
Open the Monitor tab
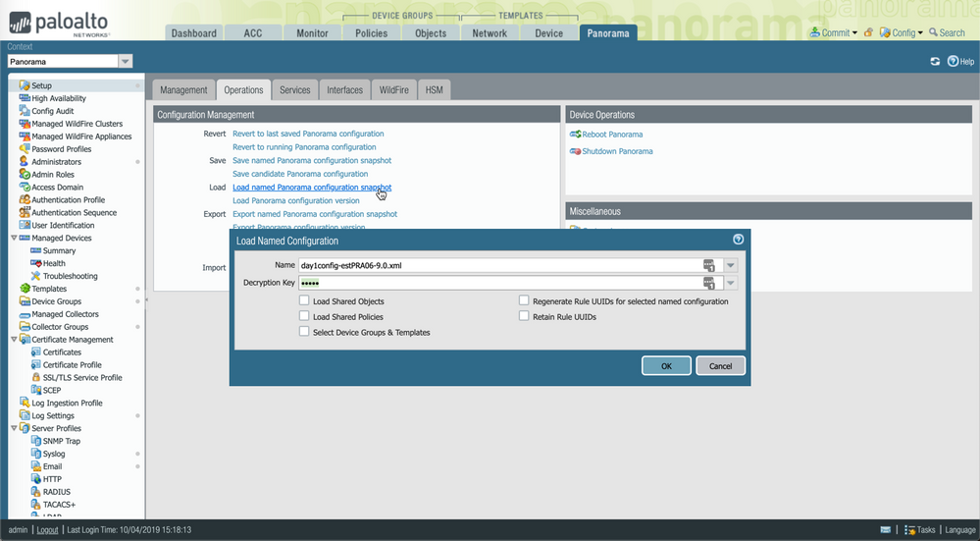pyautogui.click(x=312, y=33)
